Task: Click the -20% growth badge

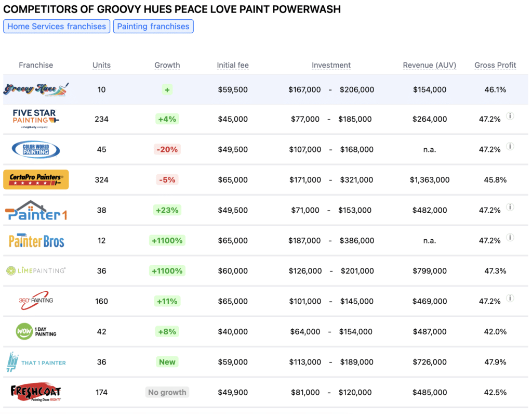Action: click(167, 149)
